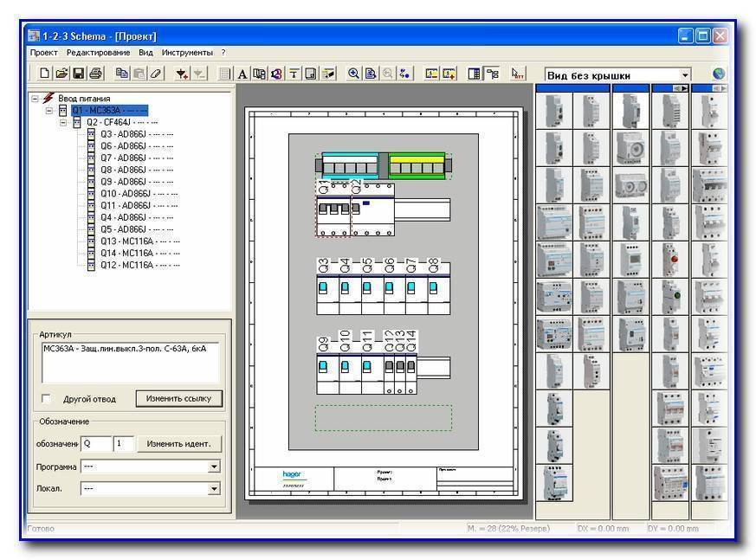756x560 pixels.
Task: Open the 'Программа' dropdown list
Action: click(214, 467)
